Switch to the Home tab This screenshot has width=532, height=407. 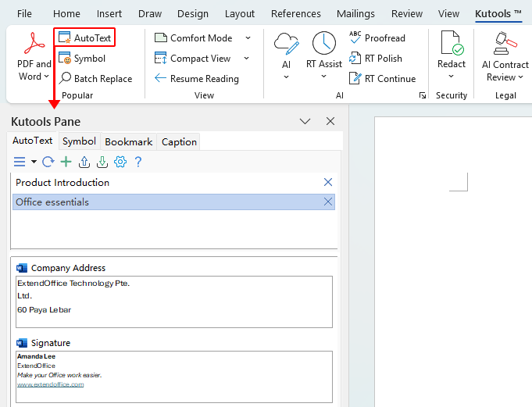coord(66,13)
